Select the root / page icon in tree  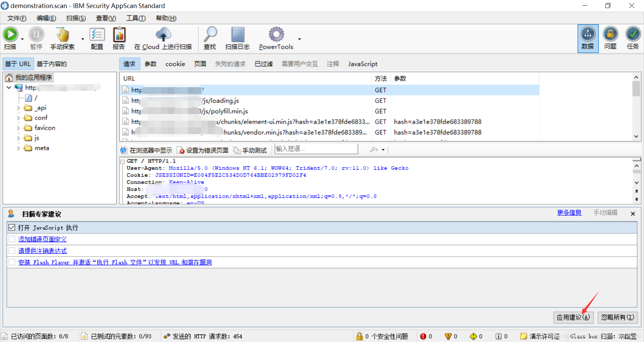point(29,98)
